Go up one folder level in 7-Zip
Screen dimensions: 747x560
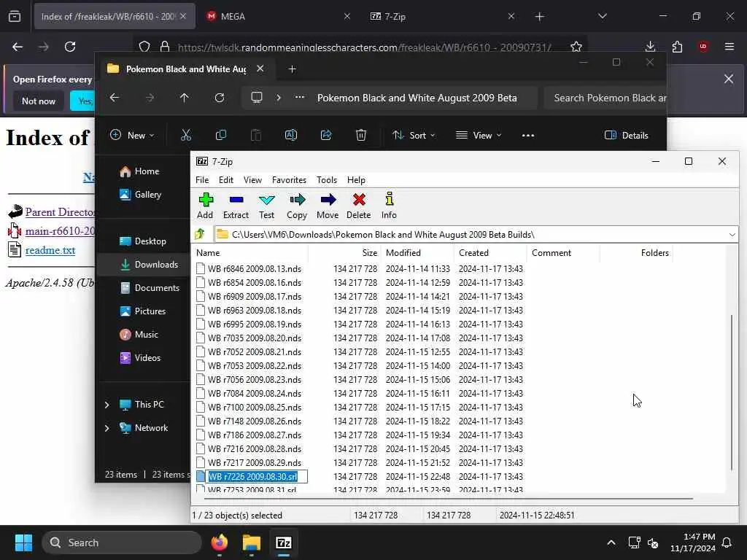click(200, 234)
